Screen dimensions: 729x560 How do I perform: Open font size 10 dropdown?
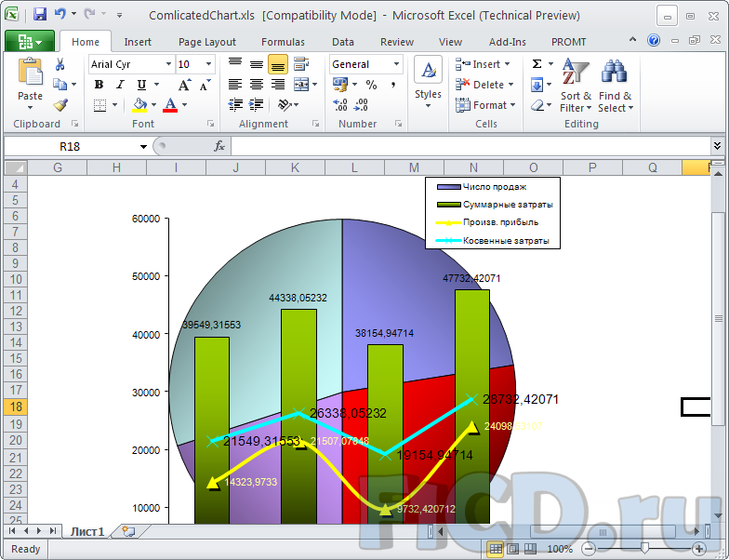208,64
